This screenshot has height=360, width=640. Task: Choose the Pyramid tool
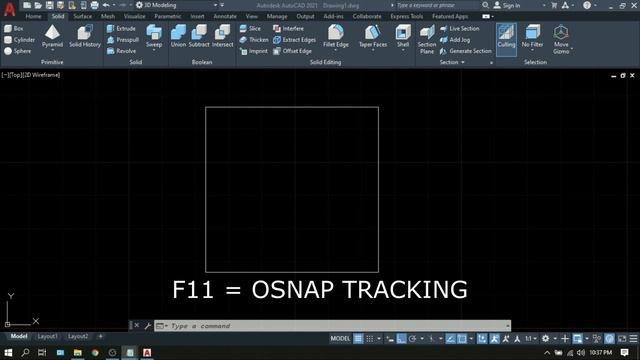pos(52,37)
